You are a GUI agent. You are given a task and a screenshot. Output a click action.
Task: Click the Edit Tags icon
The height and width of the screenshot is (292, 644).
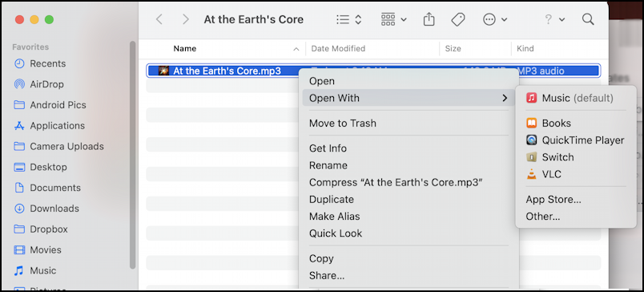pyautogui.click(x=458, y=19)
